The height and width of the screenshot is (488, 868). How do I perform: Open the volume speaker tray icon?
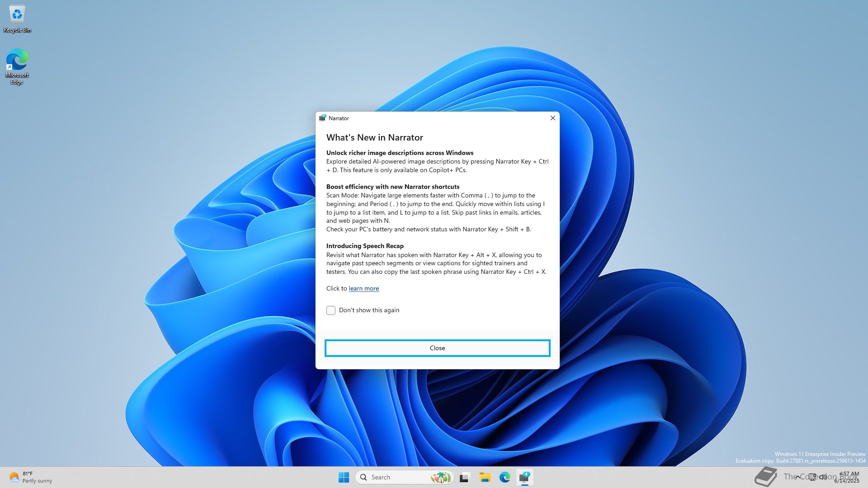823,476
